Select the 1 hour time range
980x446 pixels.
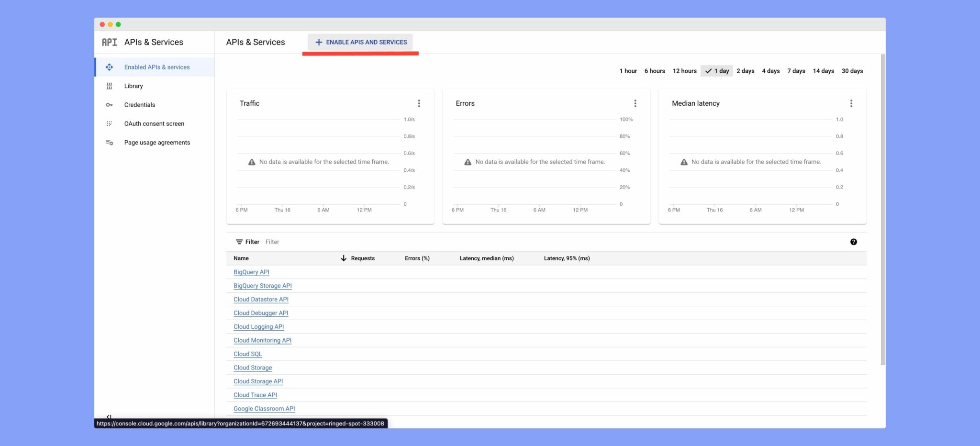tap(628, 71)
